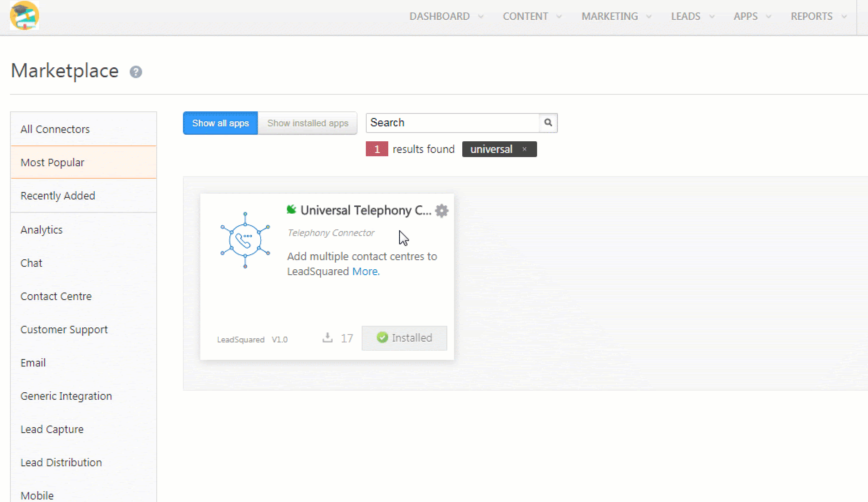Screen dimensions: 868x502
Task: Open the Customer Support category
Action: [x=84, y=330]
